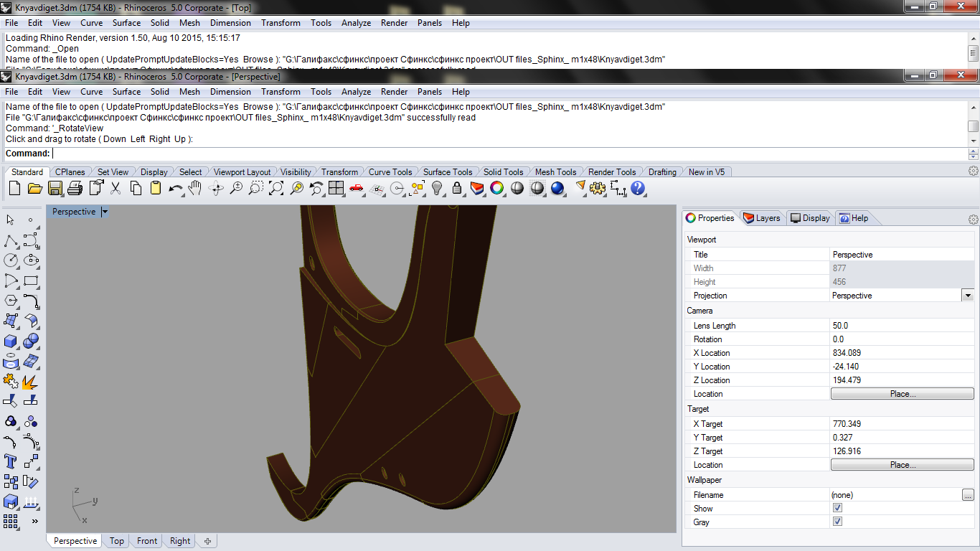This screenshot has width=980, height=551.
Task: Click the Open file folder icon
Action: pos(34,188)
